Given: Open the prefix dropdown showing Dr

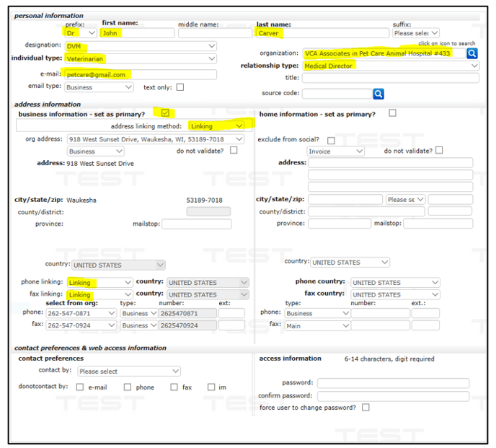Looking at the screenshot, I should (81, 32).
